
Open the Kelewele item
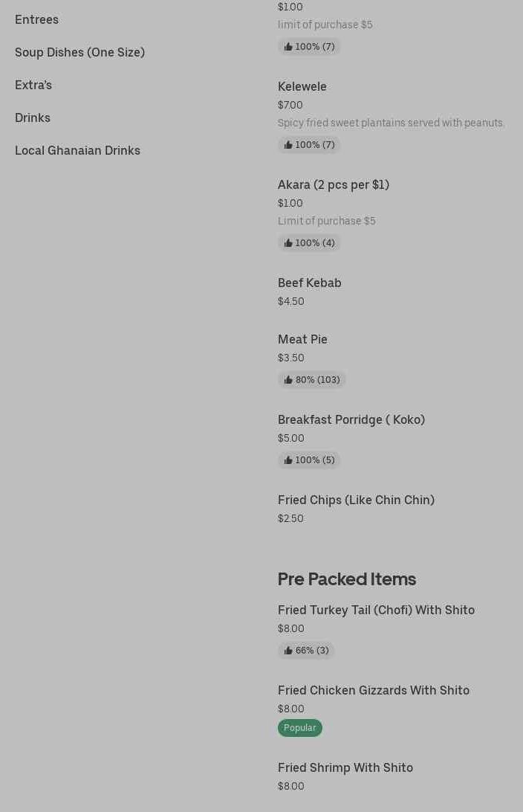(x=302, y=86)
